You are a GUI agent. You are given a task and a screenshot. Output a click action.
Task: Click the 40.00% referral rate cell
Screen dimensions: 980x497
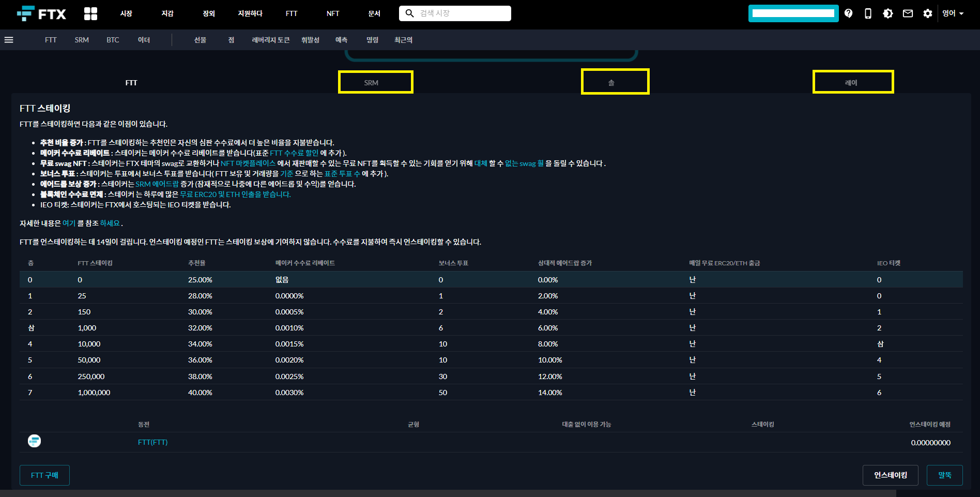click(200, 393)
